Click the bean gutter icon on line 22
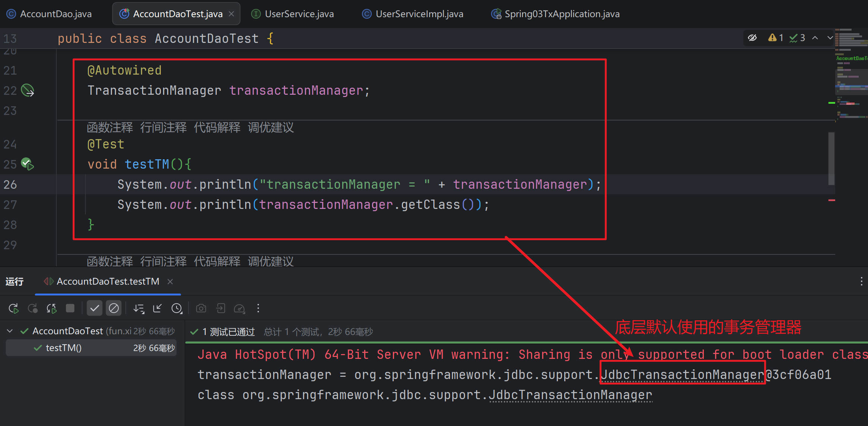The image size is (868, 426). point(28,90)
